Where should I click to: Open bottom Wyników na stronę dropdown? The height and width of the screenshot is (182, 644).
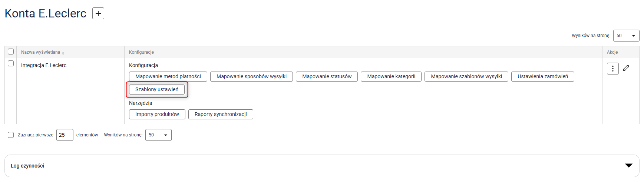(165, 135)
